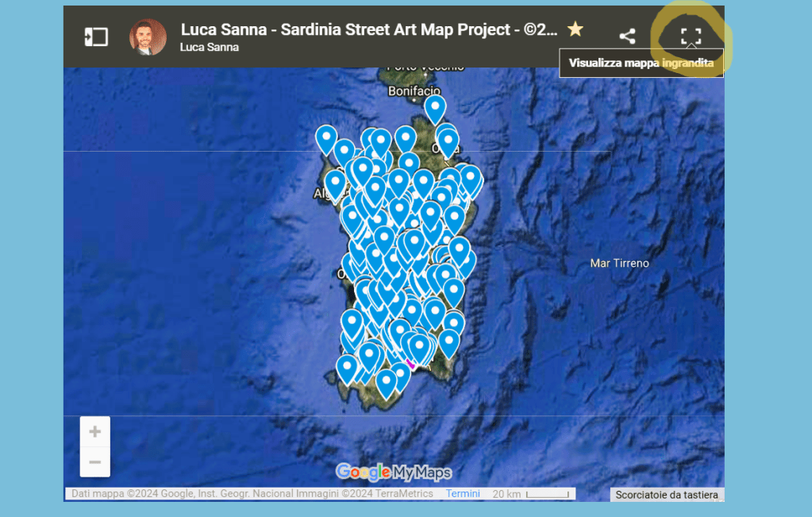
Task: Zoom in with the plus button
Action: [x=95, y=432]
